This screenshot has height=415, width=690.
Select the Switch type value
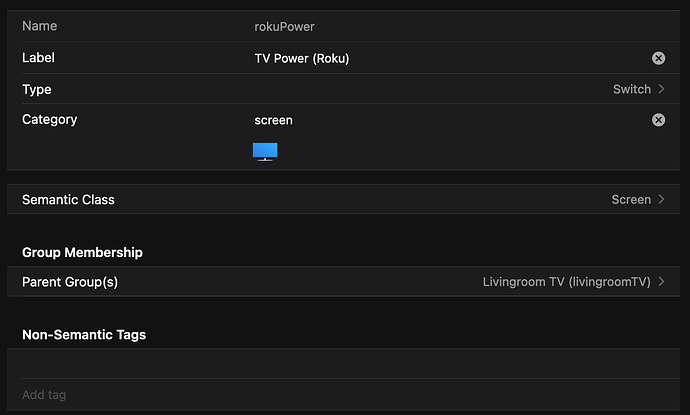(631, 89)
